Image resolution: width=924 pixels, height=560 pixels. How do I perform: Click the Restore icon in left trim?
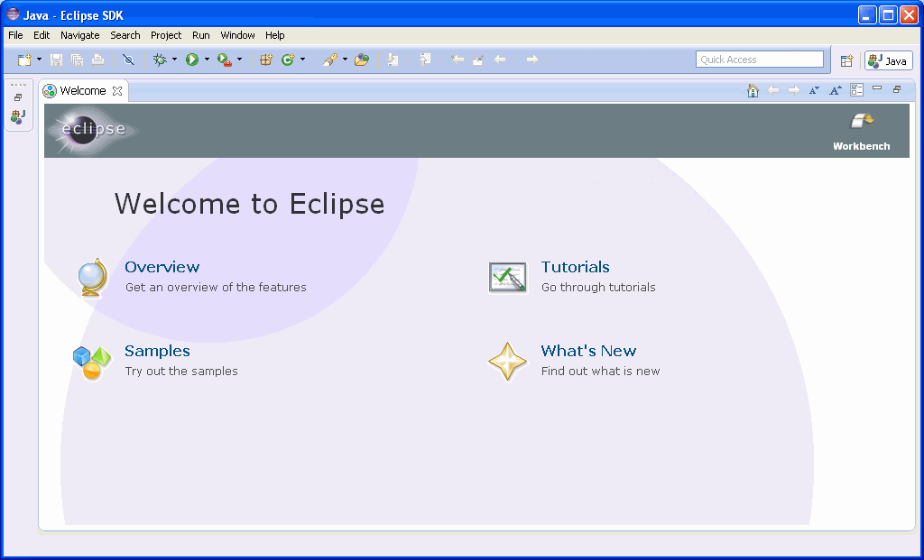pos(18,97)
